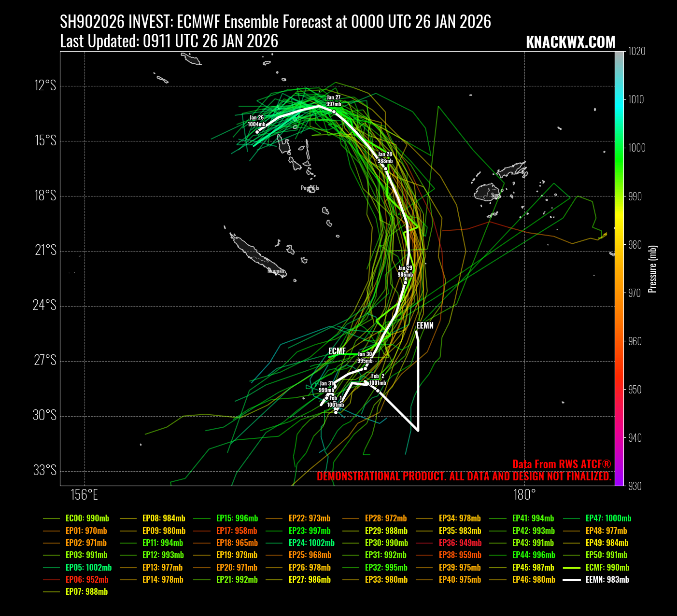
Task: Click the EP07: 988mb legend entry
Action: click(86, 592)
